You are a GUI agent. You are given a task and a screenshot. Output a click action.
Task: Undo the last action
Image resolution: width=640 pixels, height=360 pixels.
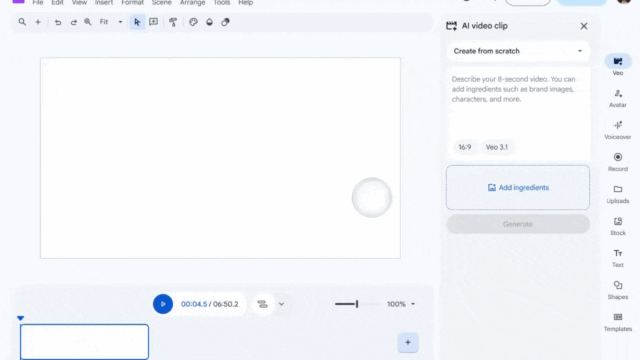[x=58, y=22]
